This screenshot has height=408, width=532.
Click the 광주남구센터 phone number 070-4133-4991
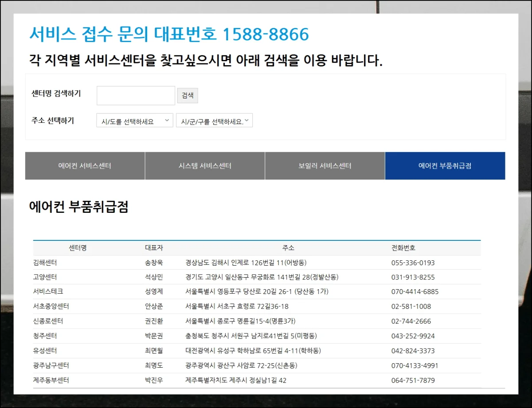coord(415,365)
